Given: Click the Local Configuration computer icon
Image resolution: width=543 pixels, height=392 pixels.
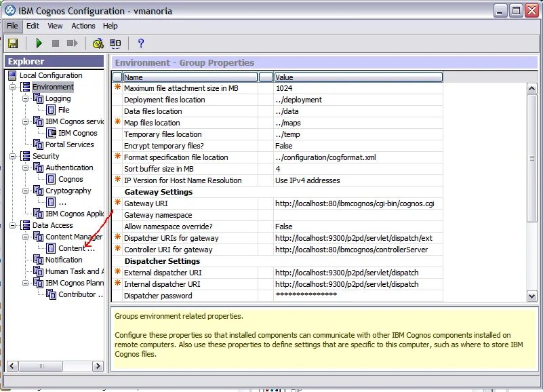Looking at the screenshot, I should (x=12, y=75).
